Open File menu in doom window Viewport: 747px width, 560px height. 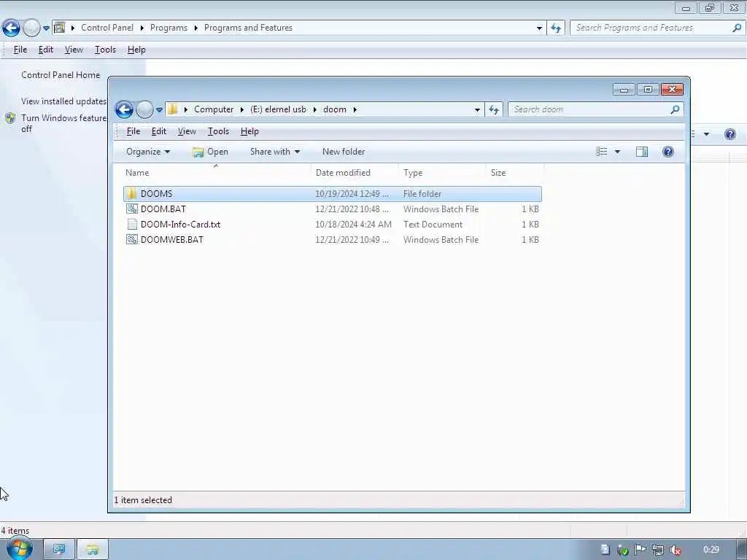pos(133,131)
